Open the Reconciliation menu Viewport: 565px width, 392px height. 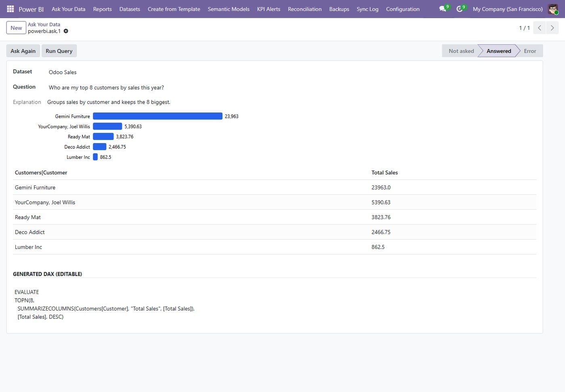[305, 9]
